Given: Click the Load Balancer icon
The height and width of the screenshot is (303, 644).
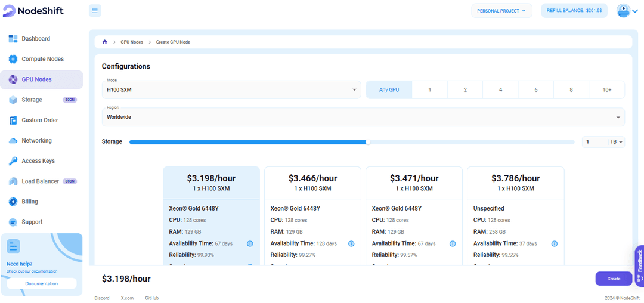Looking at the screenshot, I should pos(13,181).
